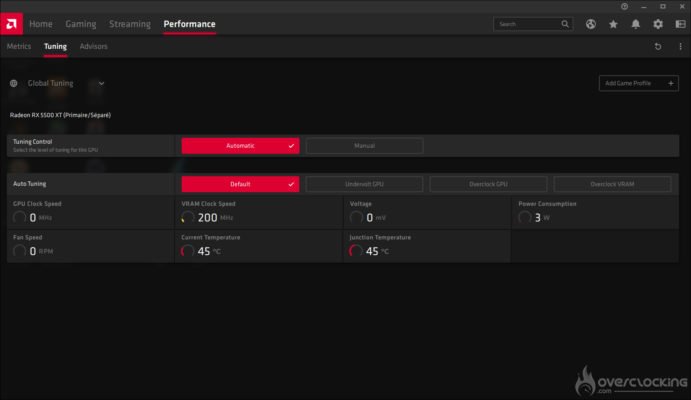This screenshot has width=691, height=400.
Task: Click the plus icon on Add Game Profile
Action: [671, 83]
